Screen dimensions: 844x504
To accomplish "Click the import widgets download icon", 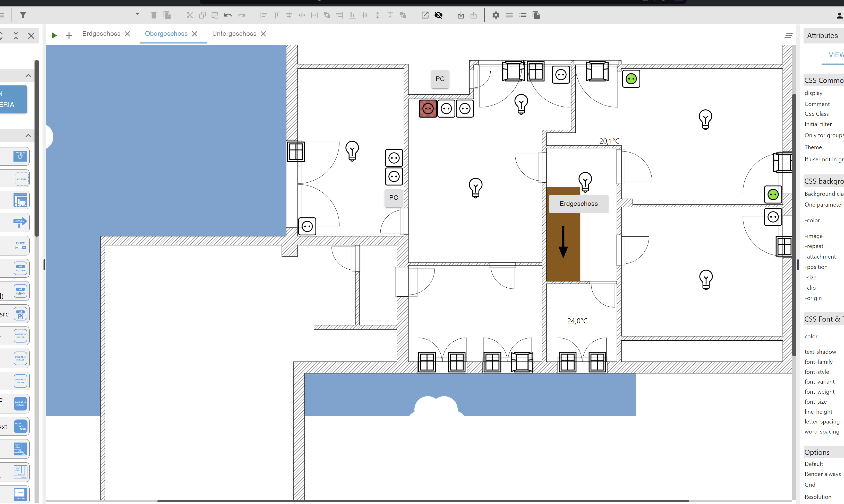I will tap(461, 15).
